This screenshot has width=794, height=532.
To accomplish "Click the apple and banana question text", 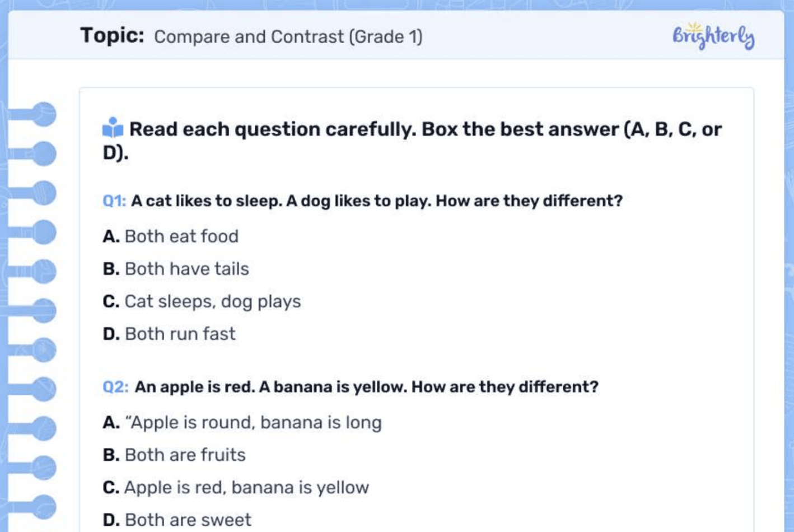I will coord(366,387).
